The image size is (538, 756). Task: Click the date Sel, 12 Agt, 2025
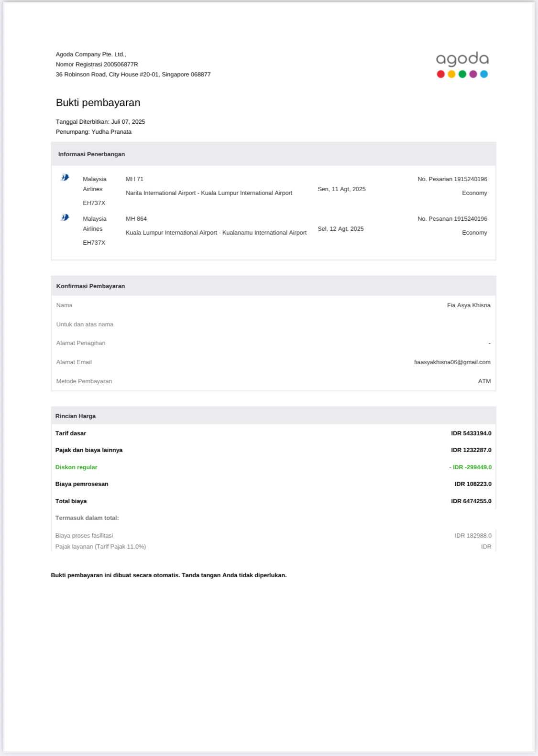pos(340,229)
